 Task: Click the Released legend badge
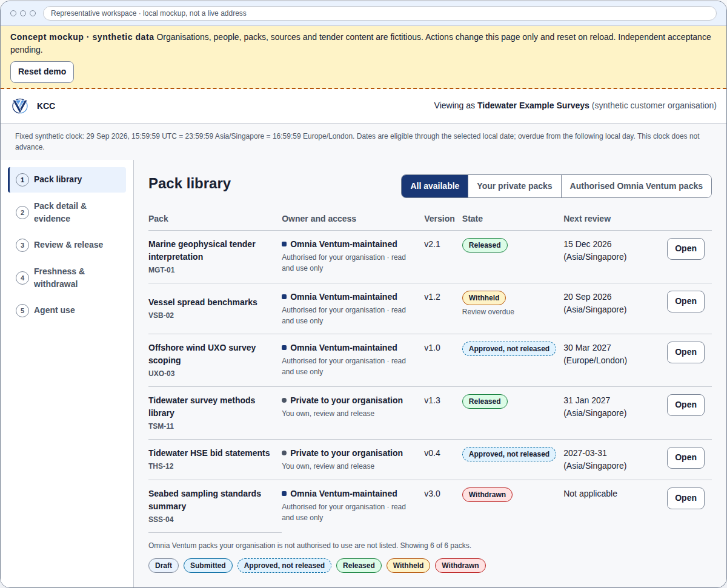pos(359,566)
